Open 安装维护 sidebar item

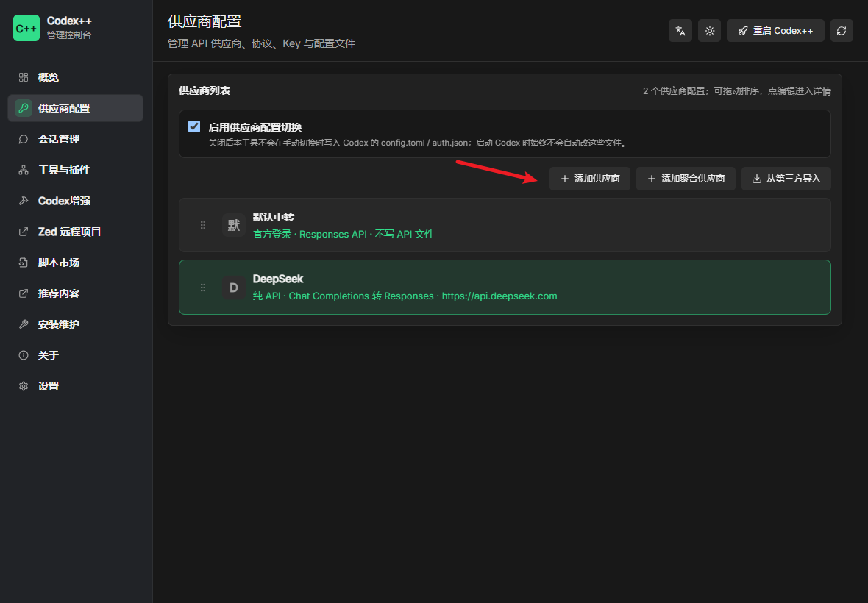point(75,325)
